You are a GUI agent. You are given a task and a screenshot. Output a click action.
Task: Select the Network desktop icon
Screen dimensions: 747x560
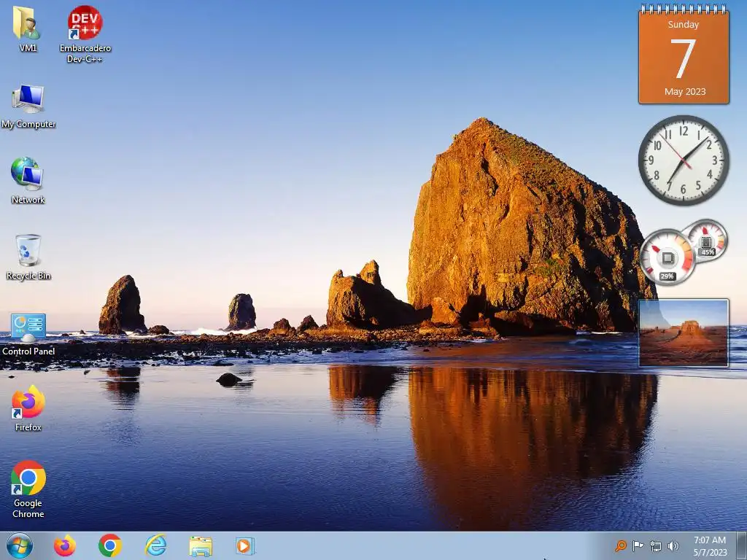pos(28,181)
